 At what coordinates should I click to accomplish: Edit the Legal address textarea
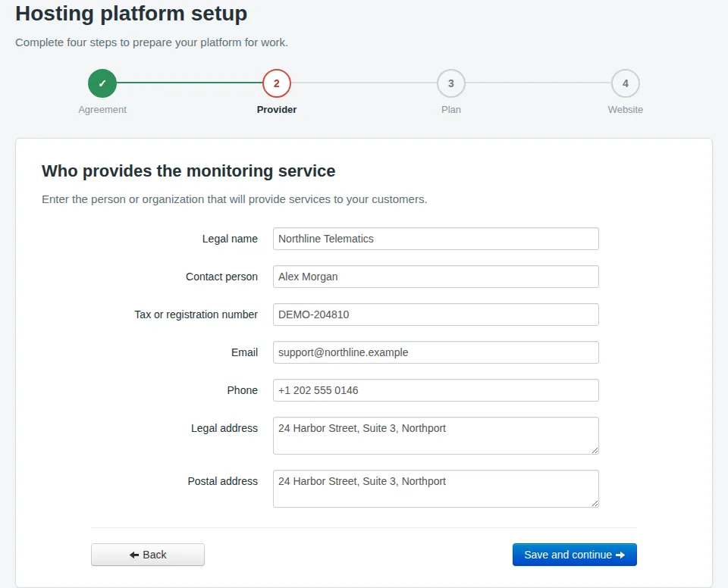click(x=436, y=436)
